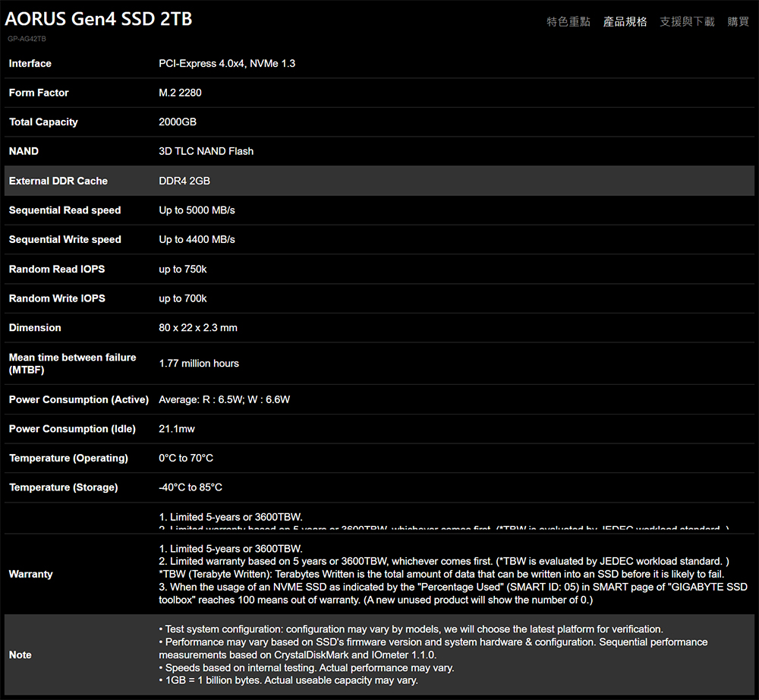Click the Dimension row label
Screen dimensions: 759x700
pyautogui.click(x=35, y=328)
